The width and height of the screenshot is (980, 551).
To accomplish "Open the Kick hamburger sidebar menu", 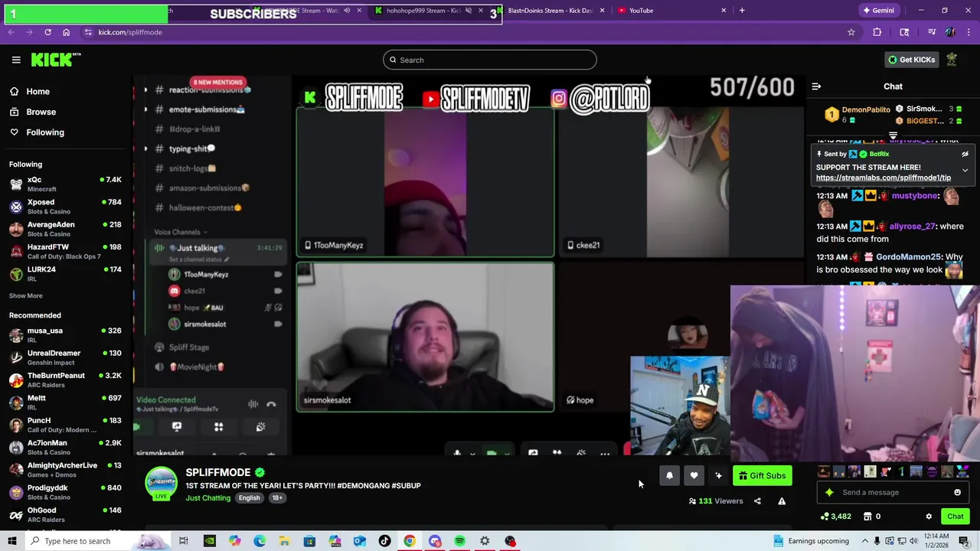I will pyautogui.click(x=16, y=60).
